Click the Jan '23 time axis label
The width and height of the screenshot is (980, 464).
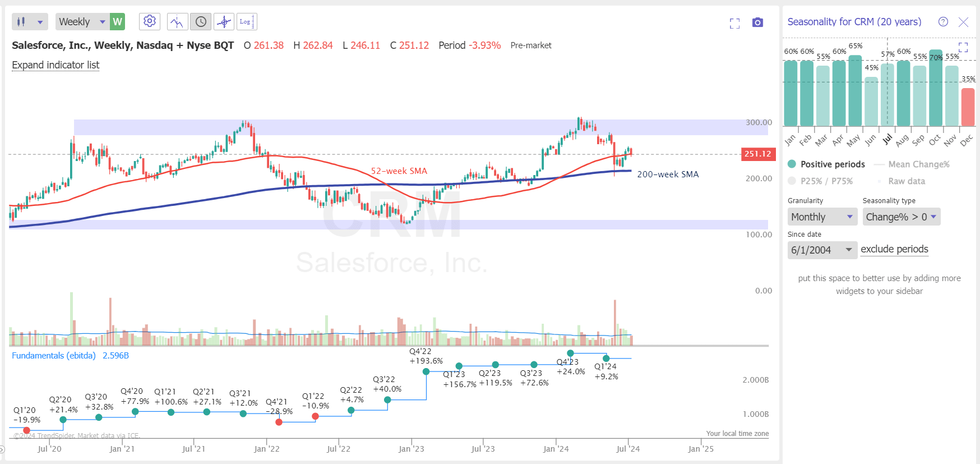(412, 449)
